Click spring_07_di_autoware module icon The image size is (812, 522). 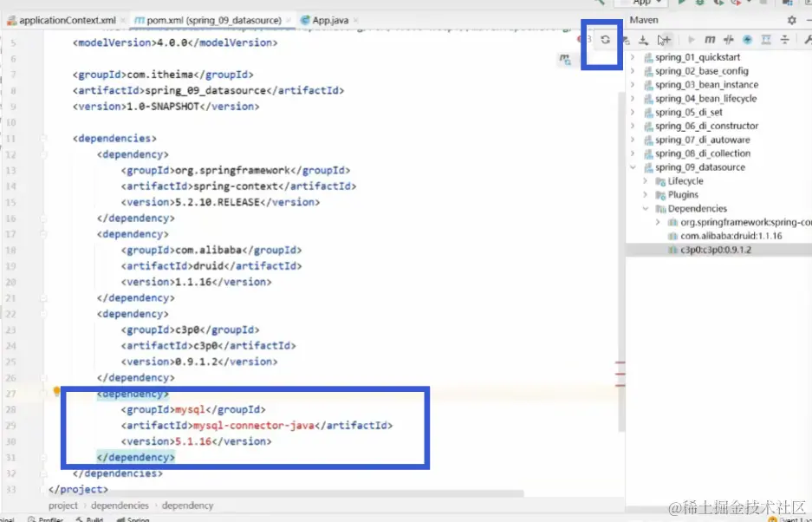tap(648, 140)
